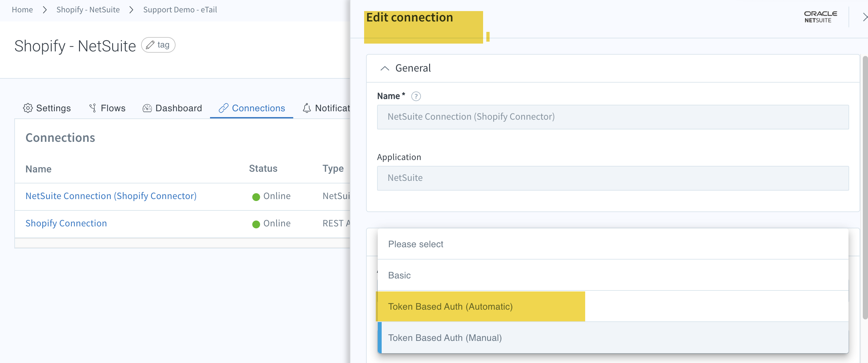Click the Connections link icon
This screenshot has height=363, width=868.
[x=223, y=108]
